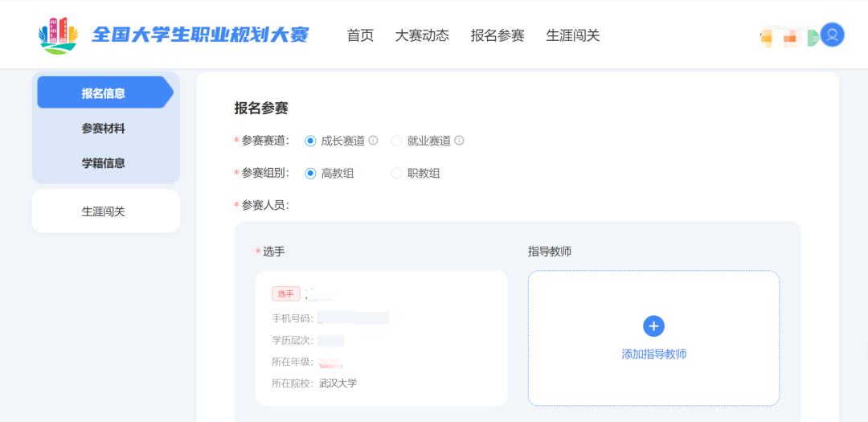Select 报名信息 sidebar tab
The image size is (868, 422).
click(105, 92)
